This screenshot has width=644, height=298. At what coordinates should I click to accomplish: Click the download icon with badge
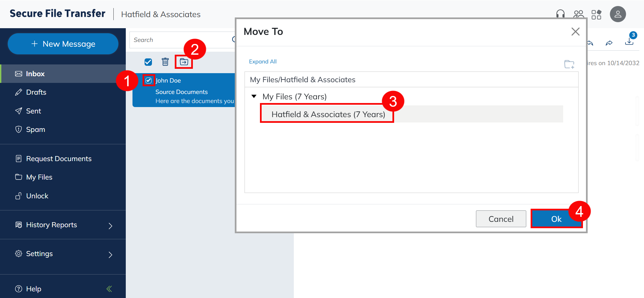click(629, 41)
